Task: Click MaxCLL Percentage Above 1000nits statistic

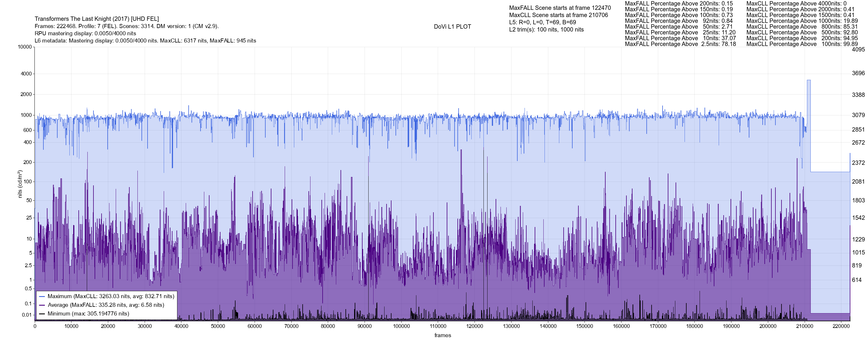Action: click(x=802, y=21)
